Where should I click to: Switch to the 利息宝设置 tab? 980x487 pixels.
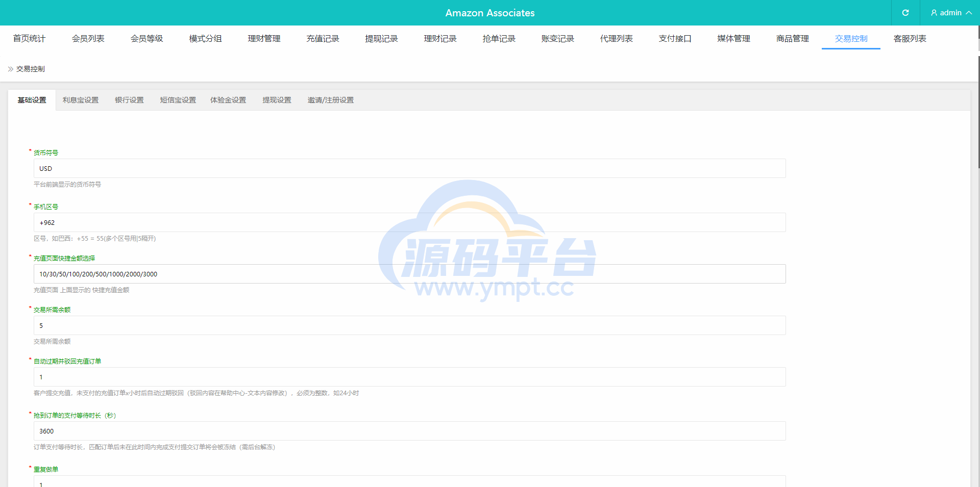[81, 100]
